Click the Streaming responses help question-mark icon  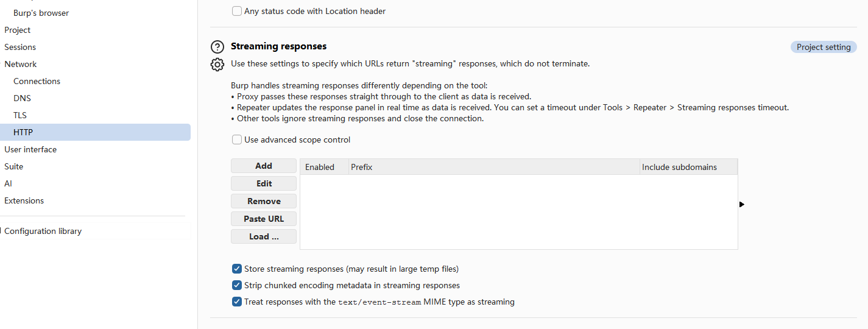point(217,47)
